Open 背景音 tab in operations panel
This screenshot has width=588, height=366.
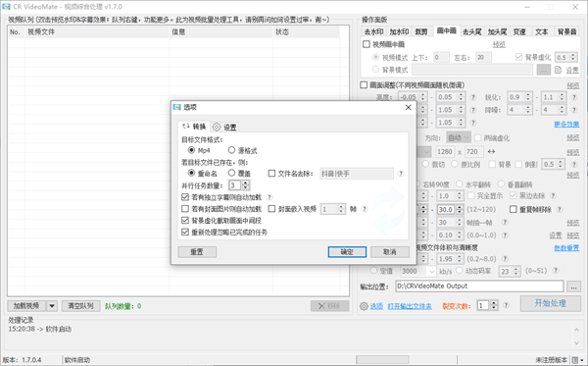tap(566, 32)
